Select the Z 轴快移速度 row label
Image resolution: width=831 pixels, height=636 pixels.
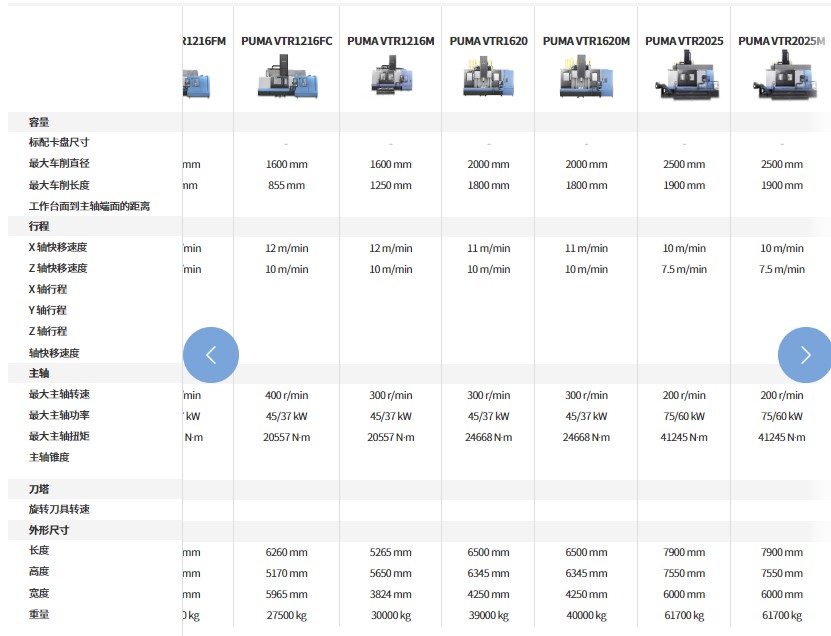coord(58,268)
